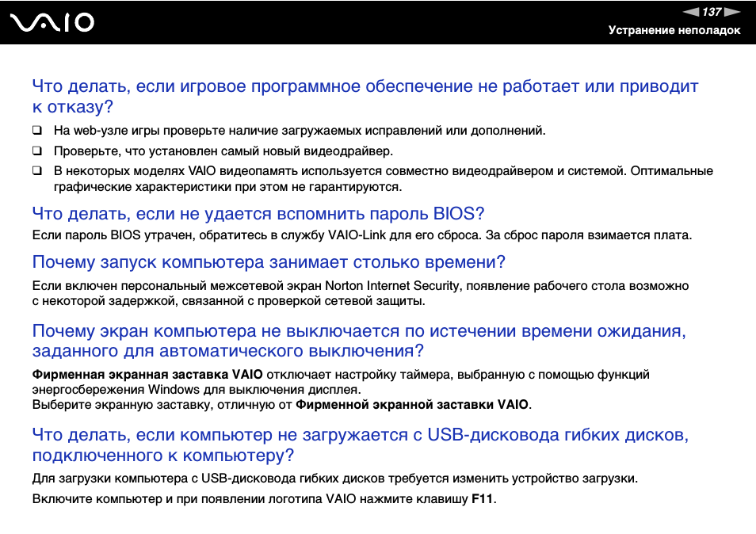
Task: Select heading about игровое программное обеспечение
Action: tap(365, 96)
